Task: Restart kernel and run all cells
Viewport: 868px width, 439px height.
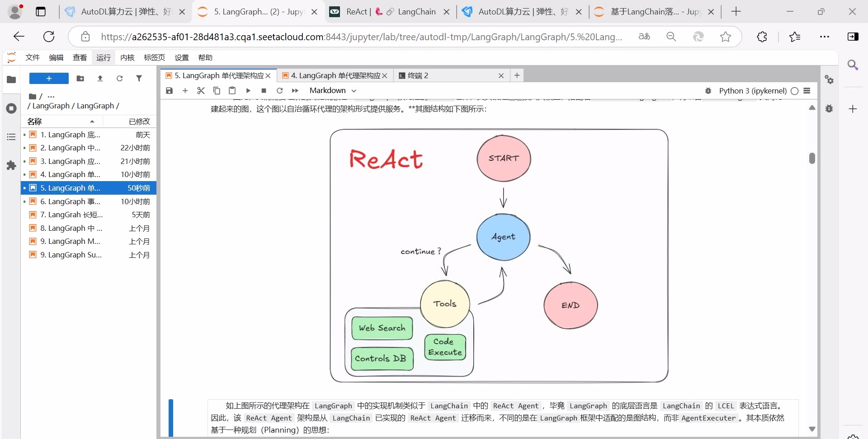Action: (295, 90)
